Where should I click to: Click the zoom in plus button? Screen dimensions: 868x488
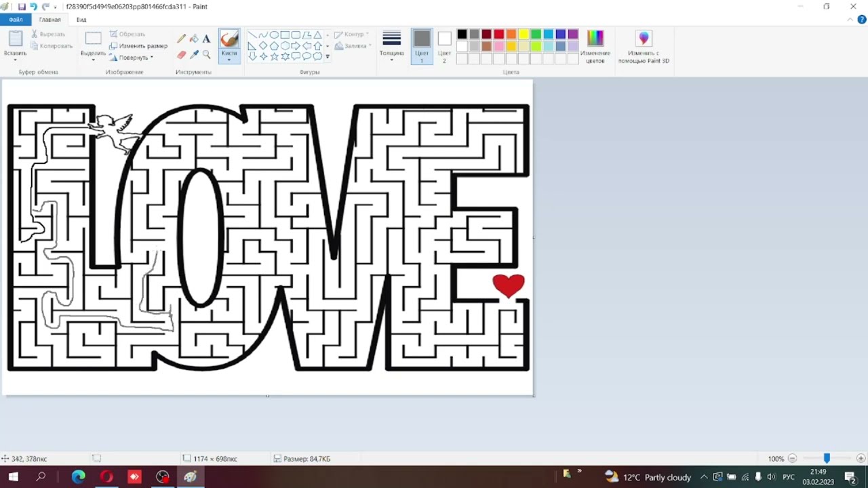pyautogui.click(x=861, y=459)
